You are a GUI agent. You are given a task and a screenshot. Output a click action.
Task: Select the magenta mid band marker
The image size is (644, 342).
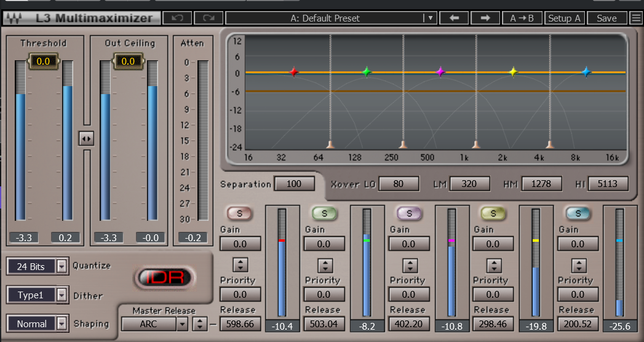(x=440, y=72)
